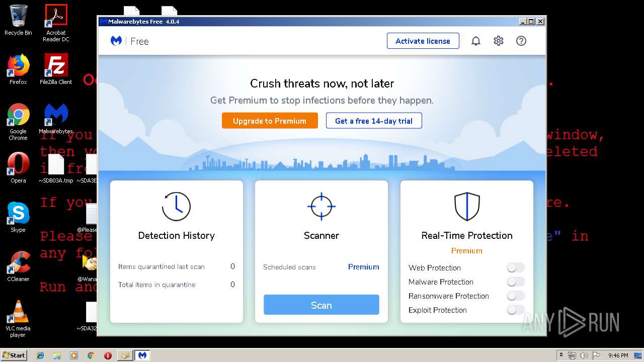Open Malwarebytes settings gear

pyautogui.click(x=498, y=41)
